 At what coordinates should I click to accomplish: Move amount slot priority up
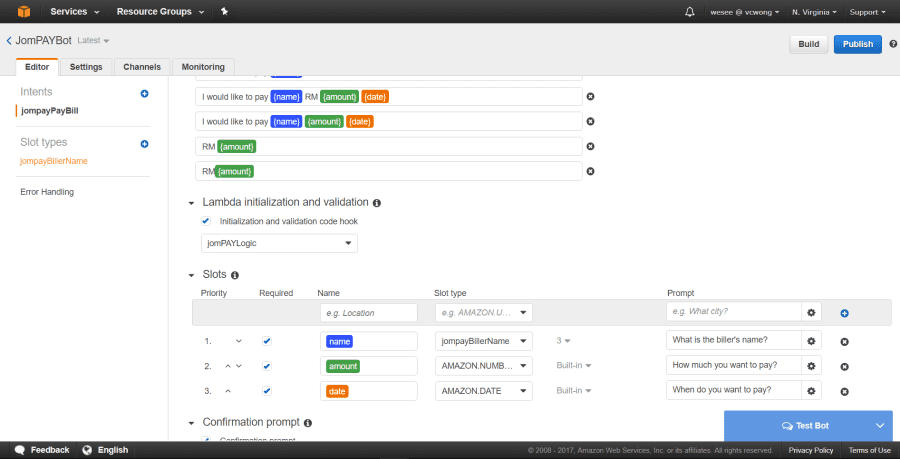pyautogui.click(x=228, y=366)
